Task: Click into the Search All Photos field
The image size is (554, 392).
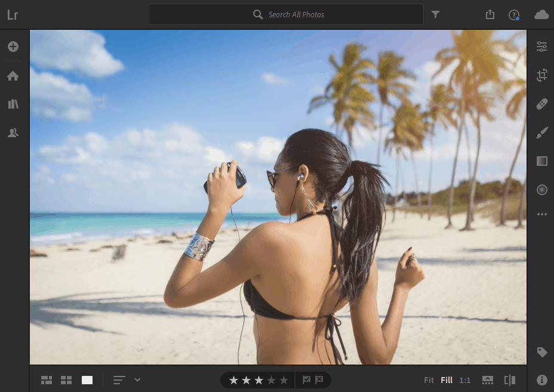Action: 286,14
